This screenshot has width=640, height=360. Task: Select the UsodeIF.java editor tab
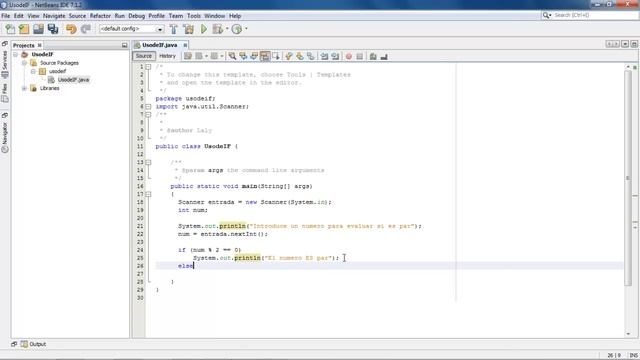160,45
